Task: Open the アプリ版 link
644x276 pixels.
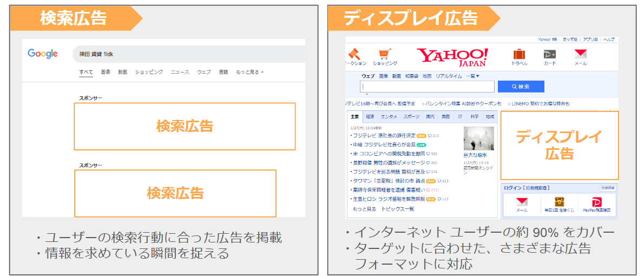Action: click(x=592, y=40)
